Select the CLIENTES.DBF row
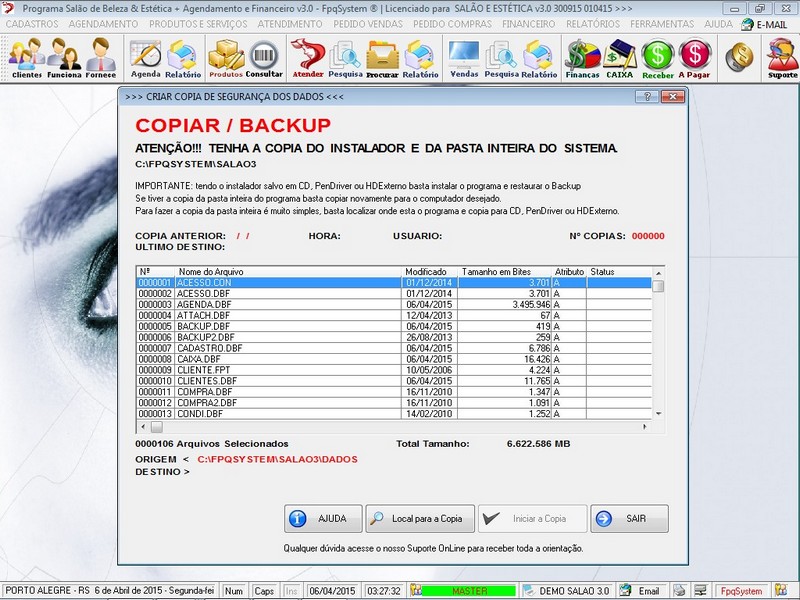Viewport: 800px width, 600px height. [394, 381]
